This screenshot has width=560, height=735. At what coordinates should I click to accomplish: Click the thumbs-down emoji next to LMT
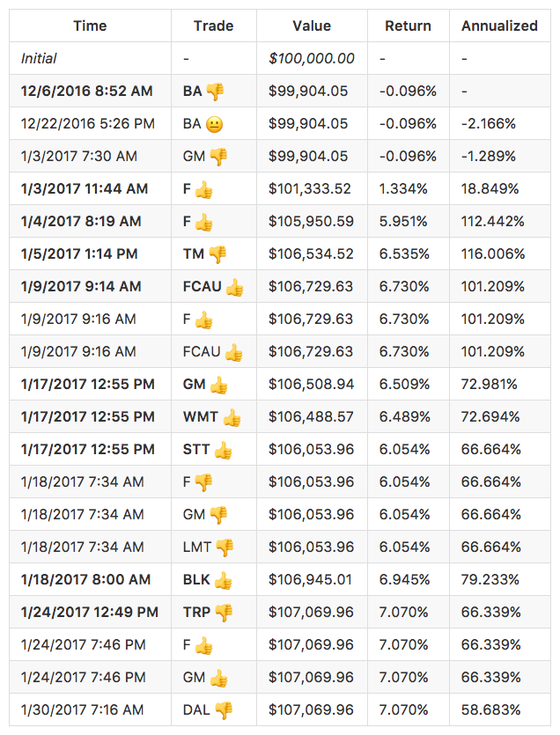[x=225, y=548]
